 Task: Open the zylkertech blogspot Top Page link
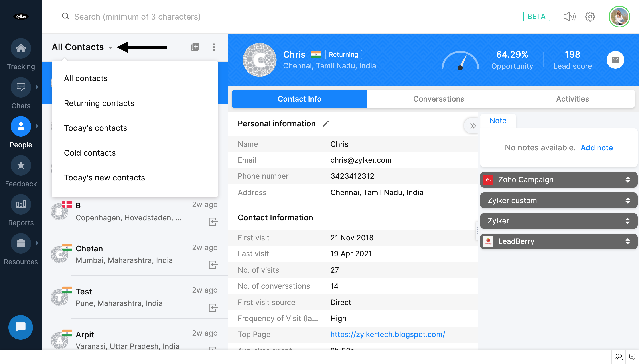pyautogui.click(x=388, y=334)
